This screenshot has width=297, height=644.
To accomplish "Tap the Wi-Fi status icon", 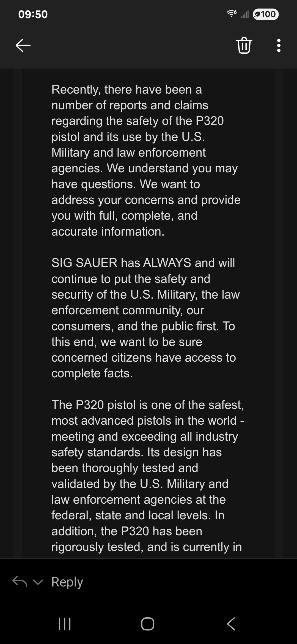I will pyautogui.click(x=232, y=14).
